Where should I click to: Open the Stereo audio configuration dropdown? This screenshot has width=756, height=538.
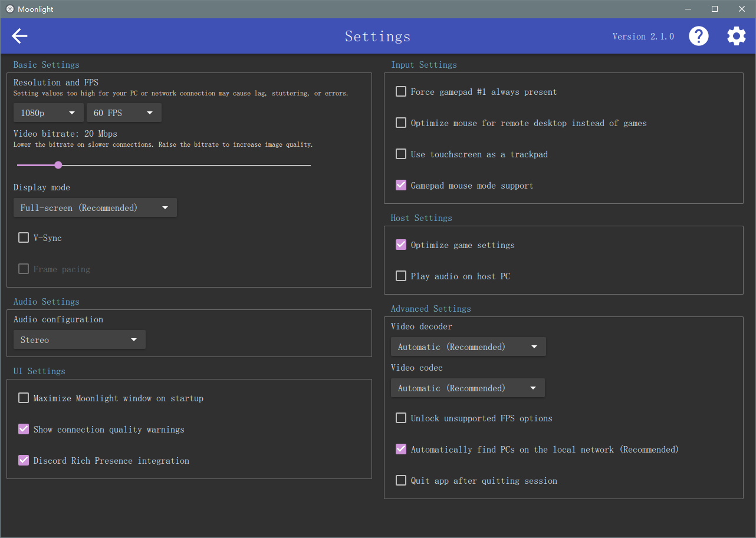coord(79,339)
